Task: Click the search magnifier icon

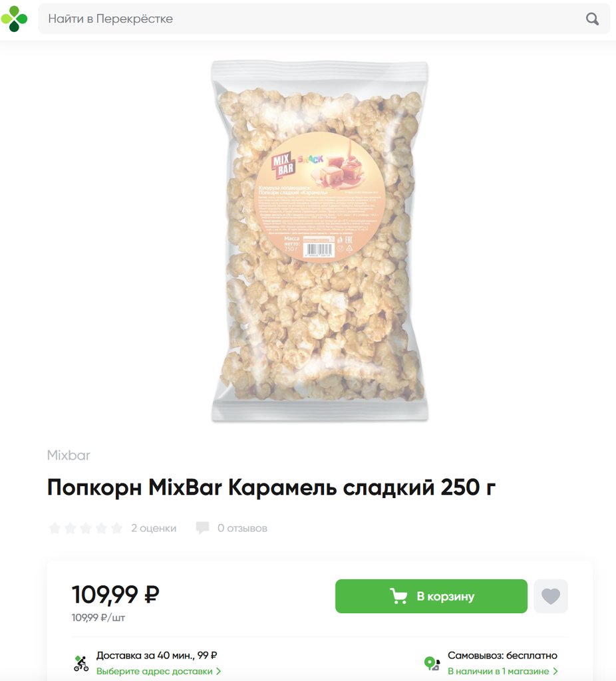Action: (x=592, y=19)
